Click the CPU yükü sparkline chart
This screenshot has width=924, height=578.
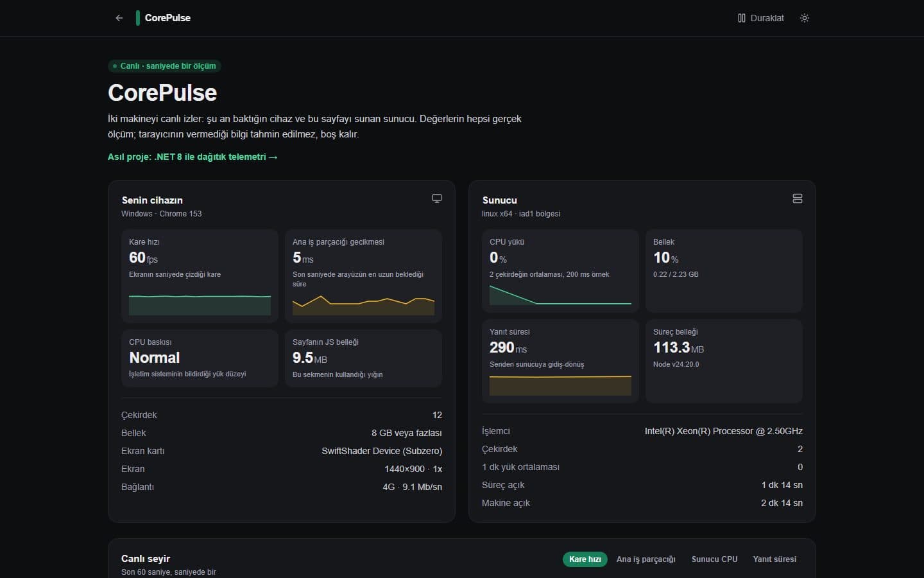point(560,295)
